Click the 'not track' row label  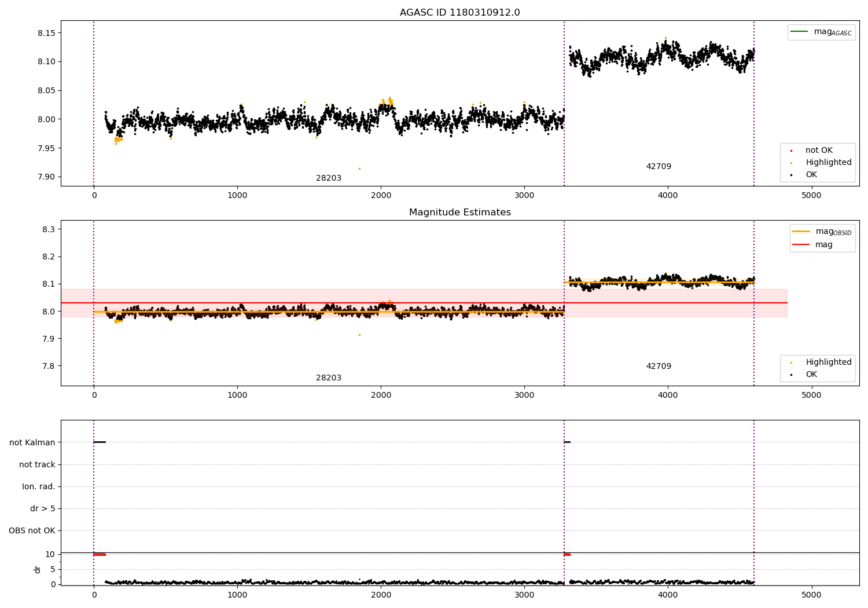[37, 465]
